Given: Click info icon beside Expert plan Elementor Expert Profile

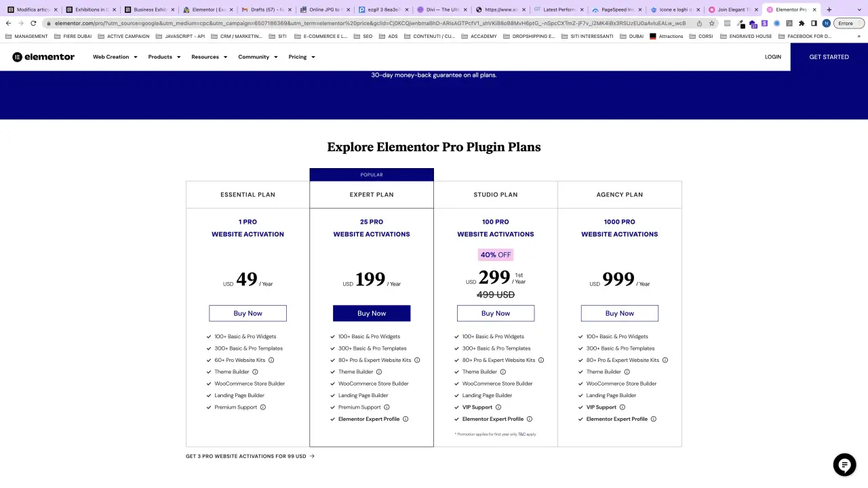Looking at the screenshot, I should [406, 419].
